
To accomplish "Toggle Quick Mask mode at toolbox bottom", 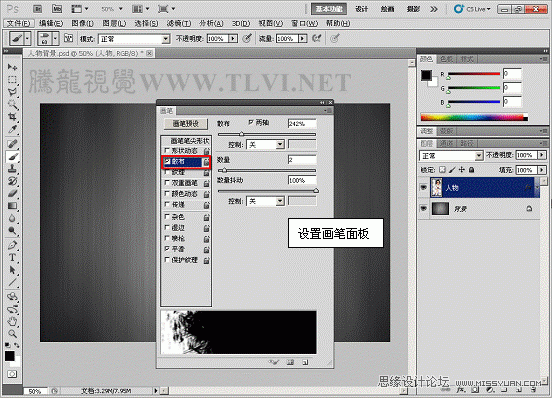I will [x=12, y=374].
